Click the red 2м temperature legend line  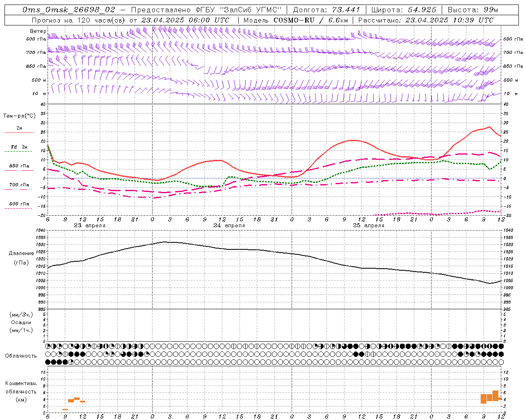point(19,132)
